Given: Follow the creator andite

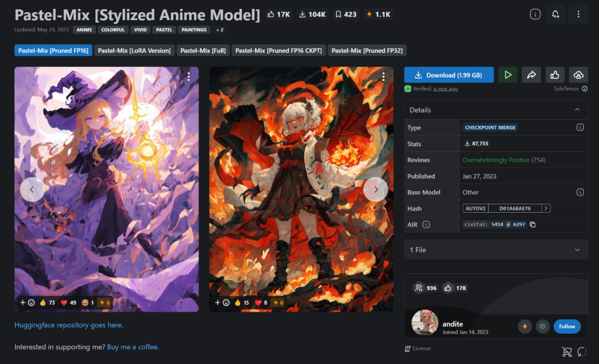Looking at the screenshot, I should tap(567, 326).
